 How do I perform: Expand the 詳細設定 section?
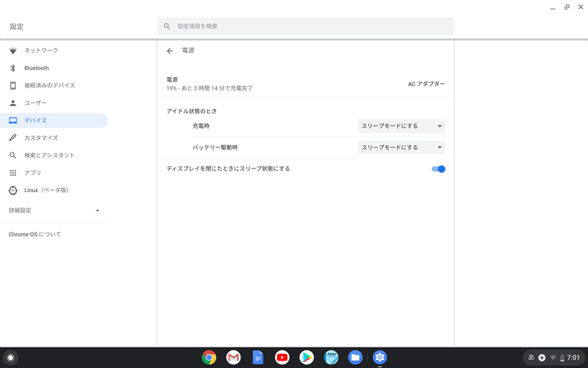54,210
